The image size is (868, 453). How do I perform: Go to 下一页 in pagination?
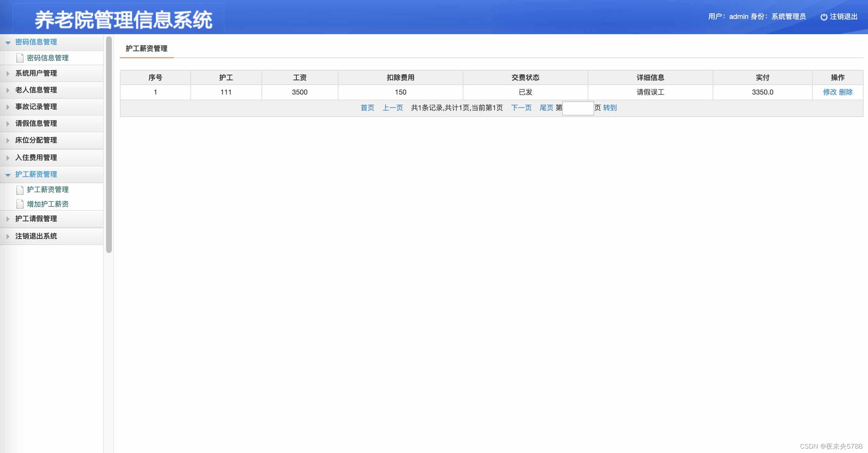521,108
